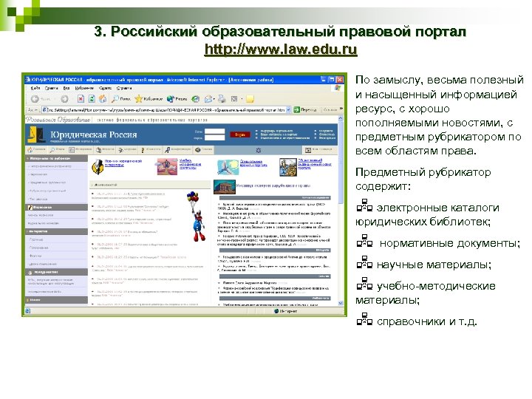Open the Правка menu
Screen dimensions: 532x399
click(x=51, y=88)
